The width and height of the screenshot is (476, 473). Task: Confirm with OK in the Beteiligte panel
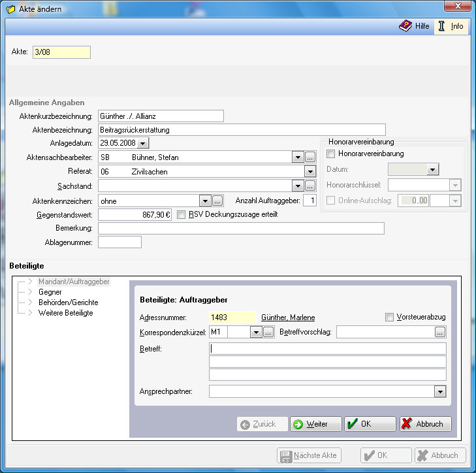(370, 424)
